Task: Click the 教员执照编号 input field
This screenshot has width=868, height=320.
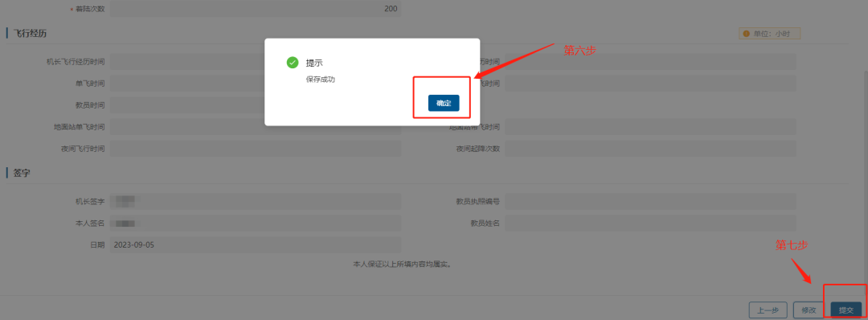Action: point(650,202)
